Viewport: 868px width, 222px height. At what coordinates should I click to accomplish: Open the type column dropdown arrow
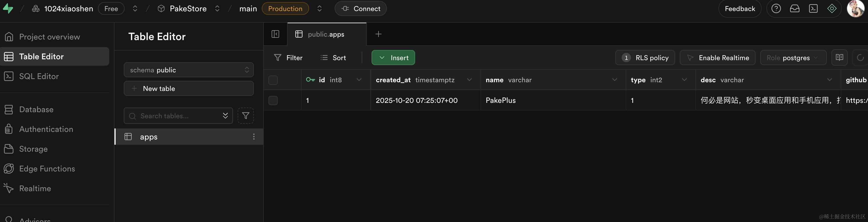pos(684,80)
